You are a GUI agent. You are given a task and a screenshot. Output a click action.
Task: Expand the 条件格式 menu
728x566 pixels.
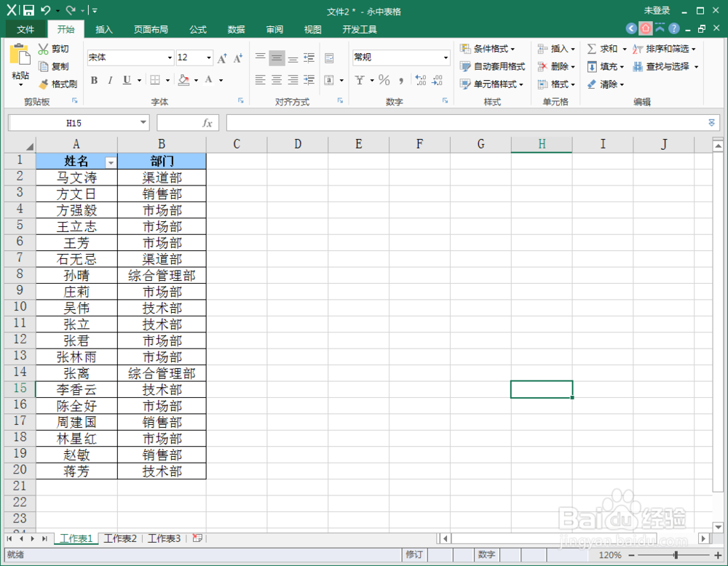coord(488,49)
